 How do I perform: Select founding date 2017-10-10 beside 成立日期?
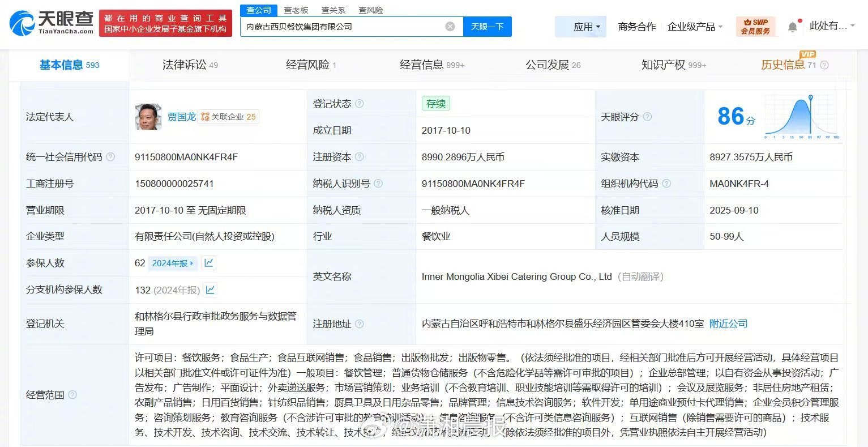point(446,130)
